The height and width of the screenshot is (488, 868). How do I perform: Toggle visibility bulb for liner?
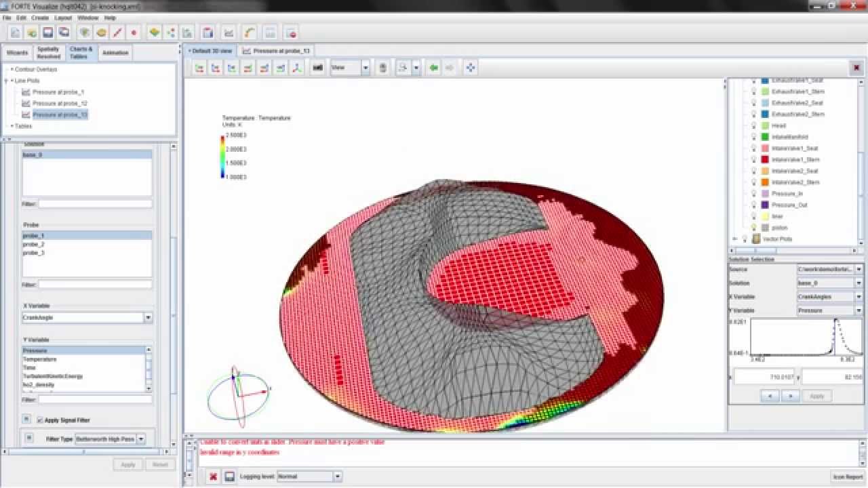pos(753,216)
